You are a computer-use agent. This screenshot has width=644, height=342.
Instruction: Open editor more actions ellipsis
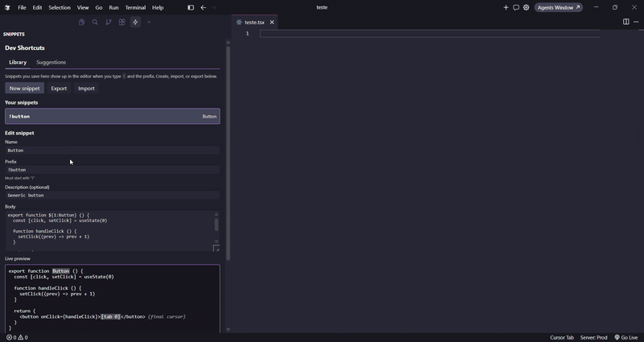[636, 22]
